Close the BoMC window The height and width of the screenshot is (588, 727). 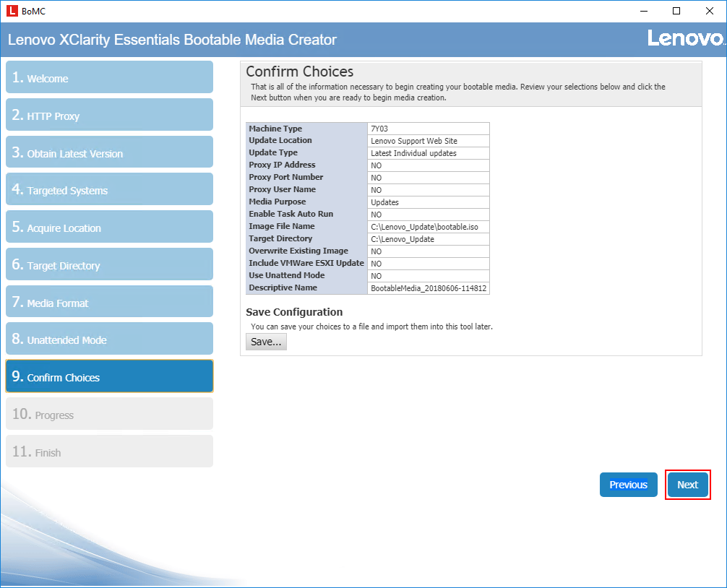(x=710, y=11)
